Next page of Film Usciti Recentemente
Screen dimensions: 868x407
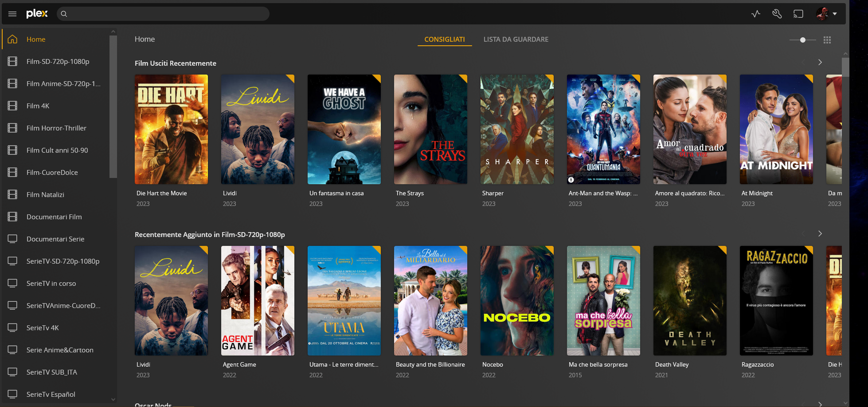(820, 63)
